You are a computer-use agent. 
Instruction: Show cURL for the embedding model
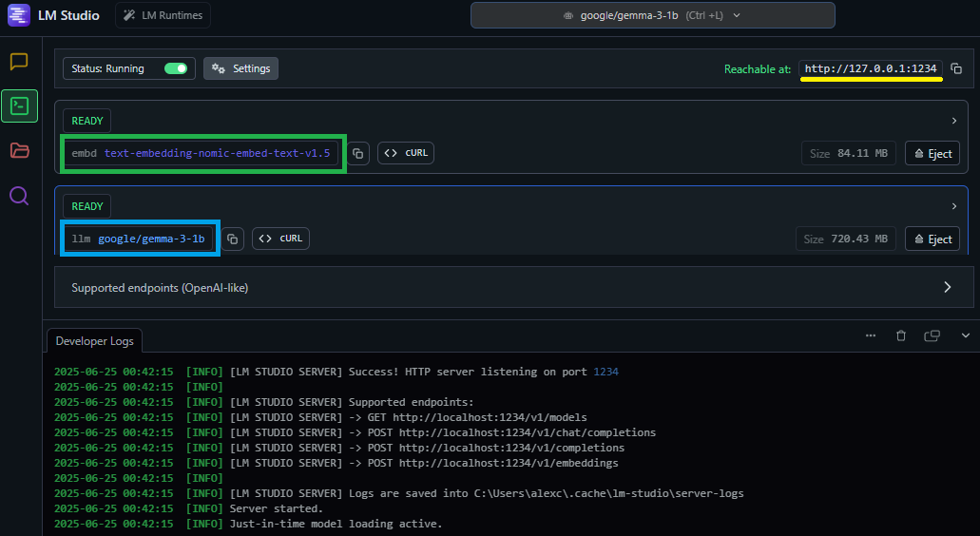[x=406, y=153]
